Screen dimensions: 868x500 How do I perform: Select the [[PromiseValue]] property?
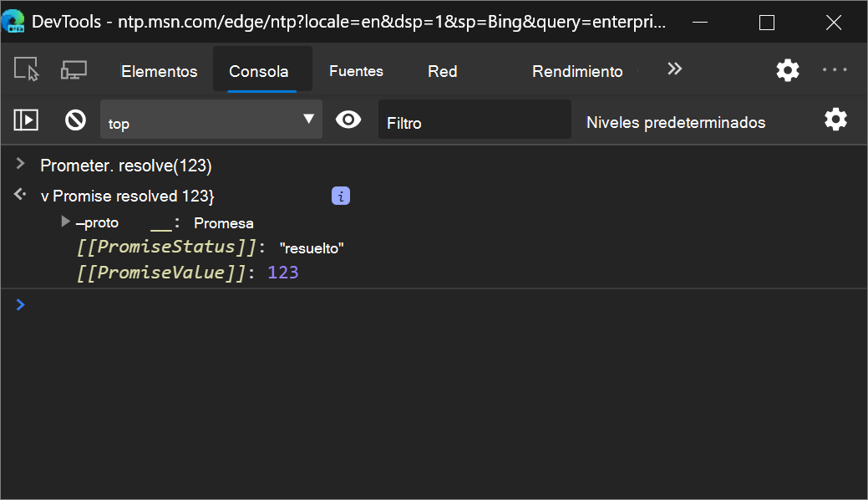tap(160, 273)
